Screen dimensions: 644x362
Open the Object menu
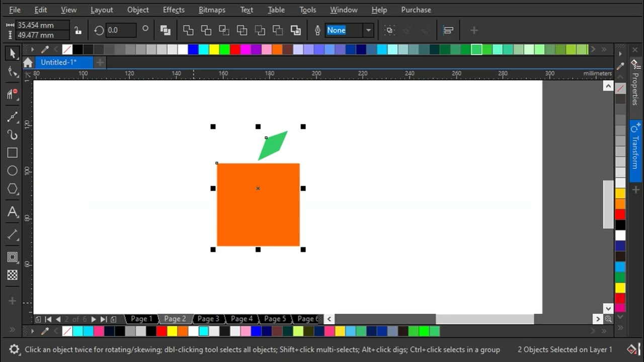point(138,10)
